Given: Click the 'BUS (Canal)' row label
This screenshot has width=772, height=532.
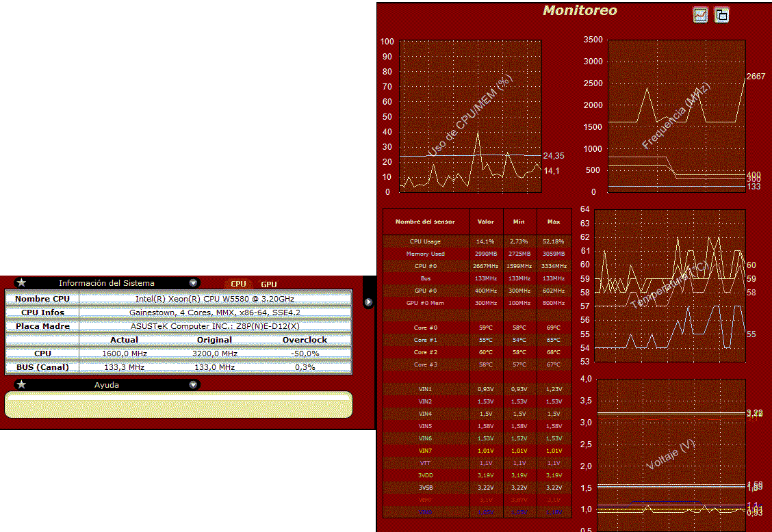Looking at the screenshot, I should click(42, 367).
